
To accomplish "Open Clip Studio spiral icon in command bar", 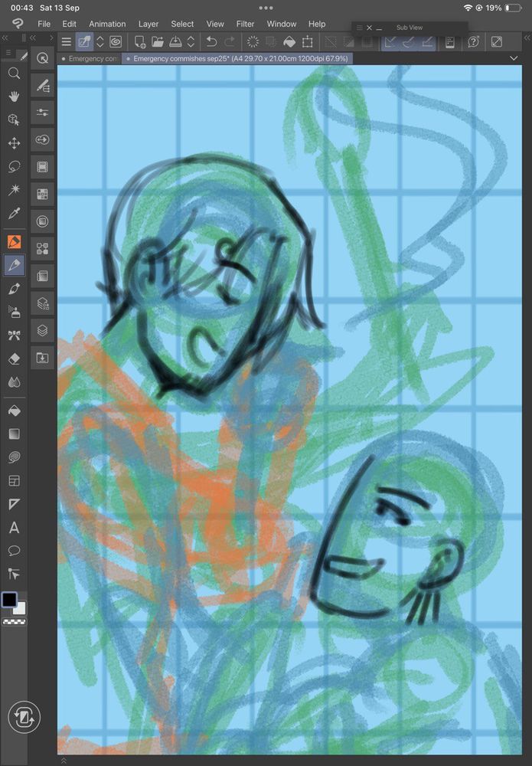I will [116, 42].
